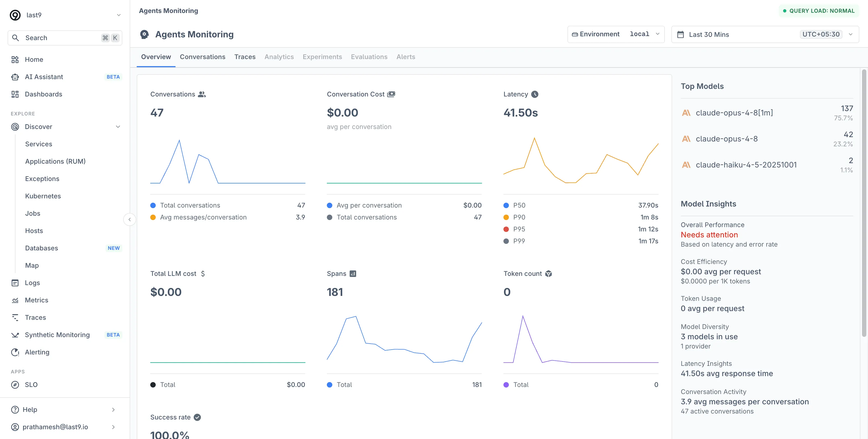
Task: Click the user account avatar icon
Action: pos(15,427)
